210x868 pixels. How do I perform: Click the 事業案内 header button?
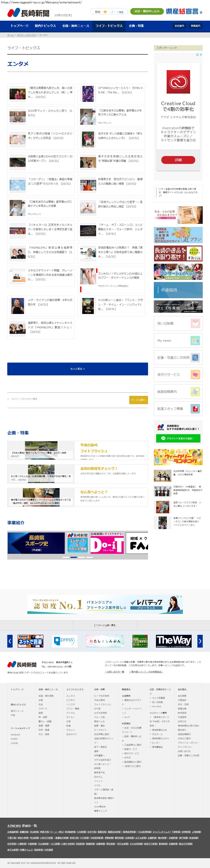(x=195, y=26)
